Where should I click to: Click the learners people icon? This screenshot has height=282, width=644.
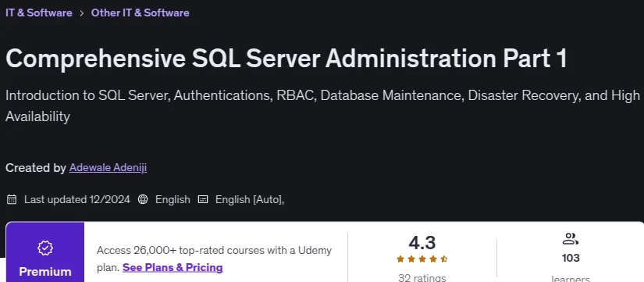(x=571, y=239)
